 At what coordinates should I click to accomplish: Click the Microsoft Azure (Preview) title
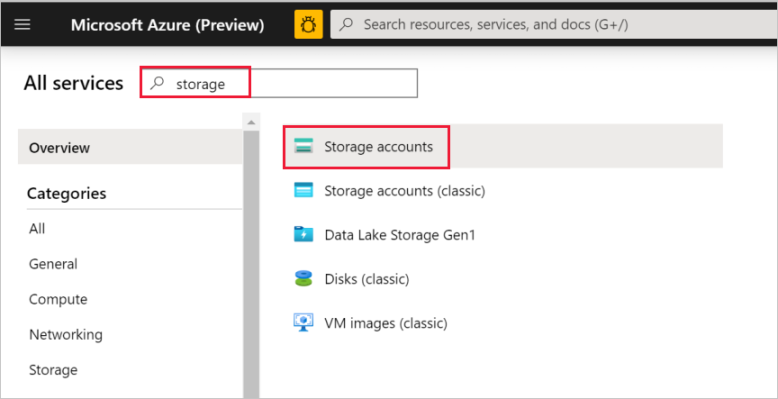click(168, 25)
